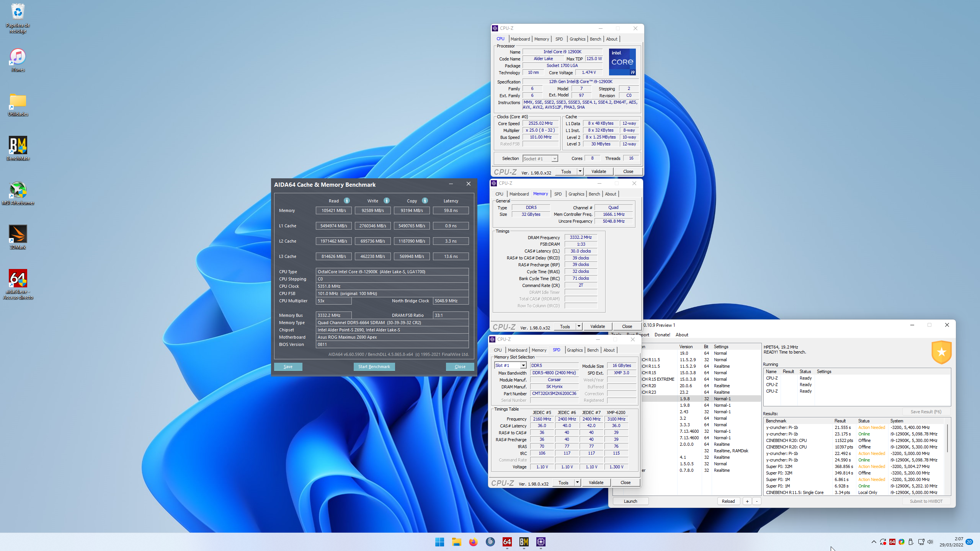Select the iTunes desktop shortcut
Screen dimensions: 980x551
pyautogui.click(x=18, y=60)
